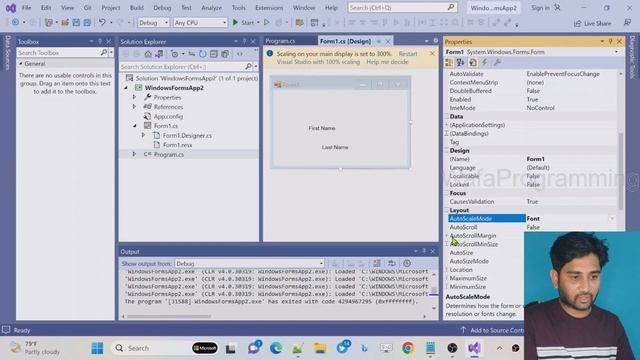Expand the References node
Image resolution: width=640 pixels, height=360 pixels.
coord(134,107)
